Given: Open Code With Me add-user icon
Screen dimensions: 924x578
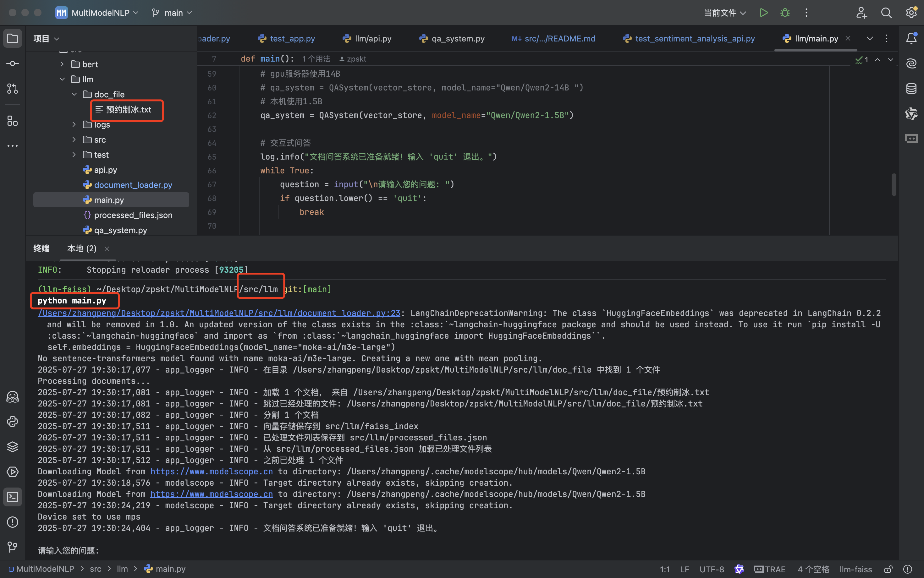Looking at the screenshot, I should pos(861,13).
